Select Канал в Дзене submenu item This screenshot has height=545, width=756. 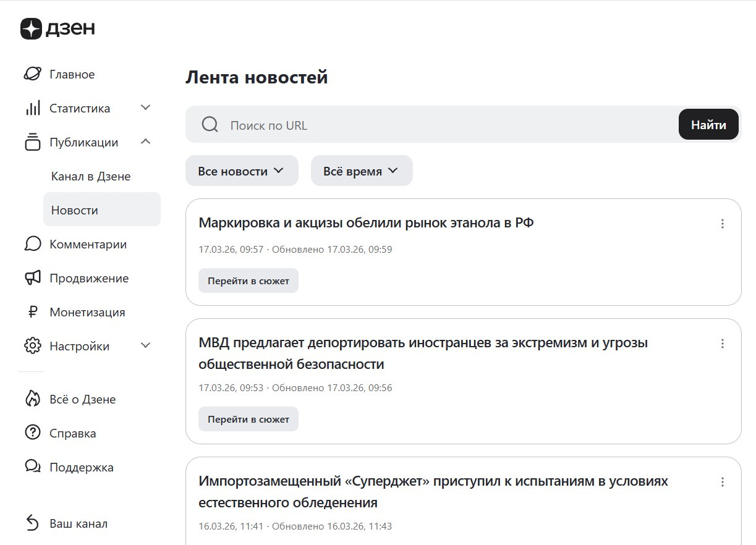tap(91, 176)
